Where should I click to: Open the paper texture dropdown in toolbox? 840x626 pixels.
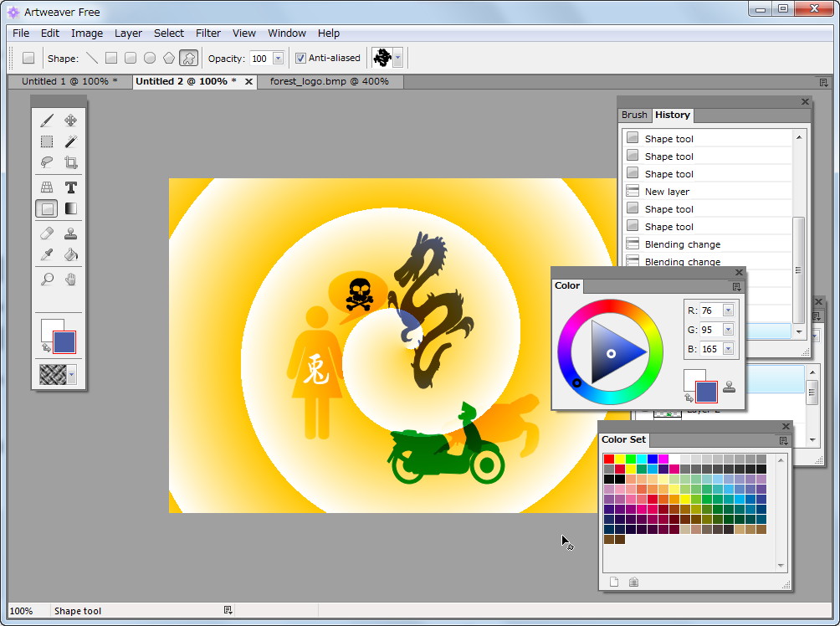click(x=72, y=374)
